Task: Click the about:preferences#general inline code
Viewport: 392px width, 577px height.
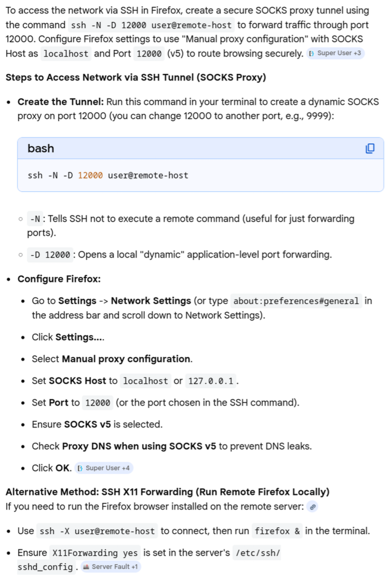Action: point(296,301)
